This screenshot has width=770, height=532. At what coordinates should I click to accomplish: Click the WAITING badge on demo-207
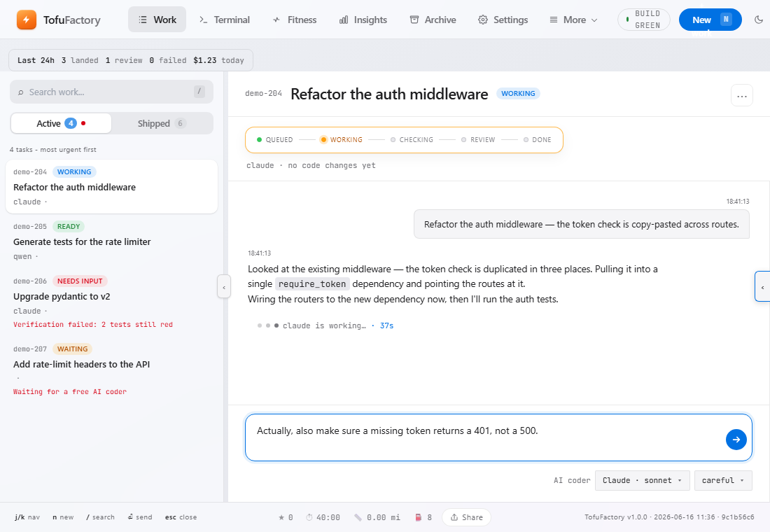coord(72,349)
